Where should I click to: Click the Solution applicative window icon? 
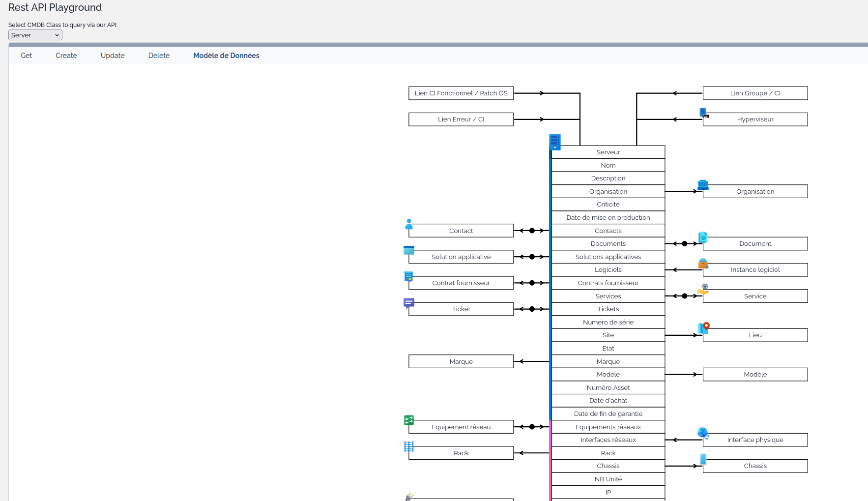click(x=409, y=250)
